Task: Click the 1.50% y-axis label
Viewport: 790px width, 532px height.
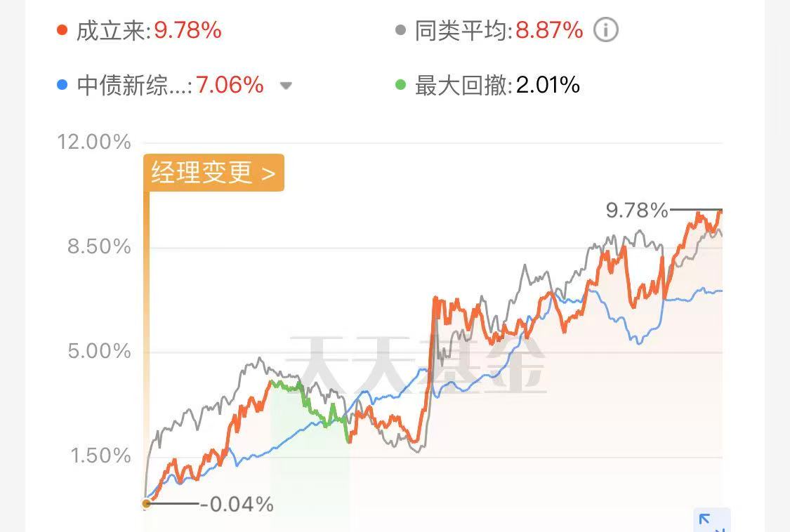Action: 100,455
